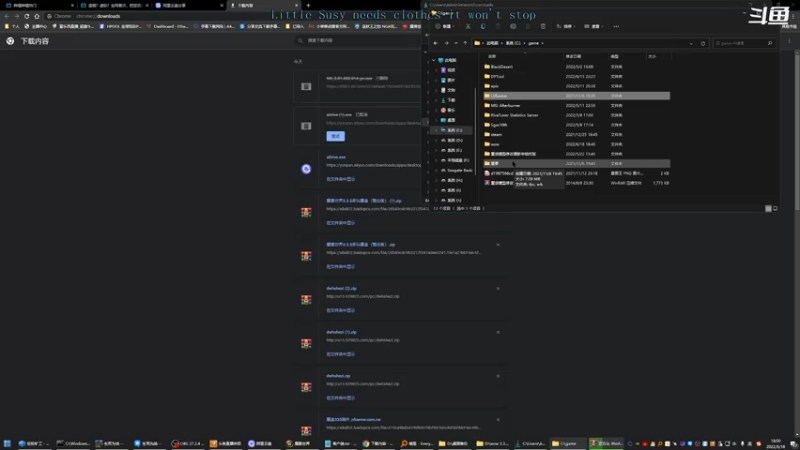Click Show in folder under alidrive.exe
This screenshot has width=800, height=450.
click(x=340, y=179)
